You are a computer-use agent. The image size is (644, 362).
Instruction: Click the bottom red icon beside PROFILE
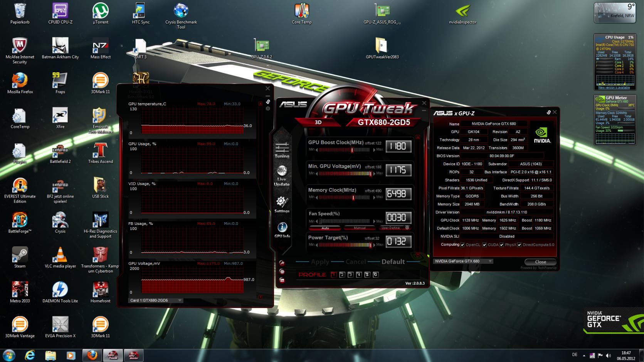pyautogui.click(x=282, y=280)
